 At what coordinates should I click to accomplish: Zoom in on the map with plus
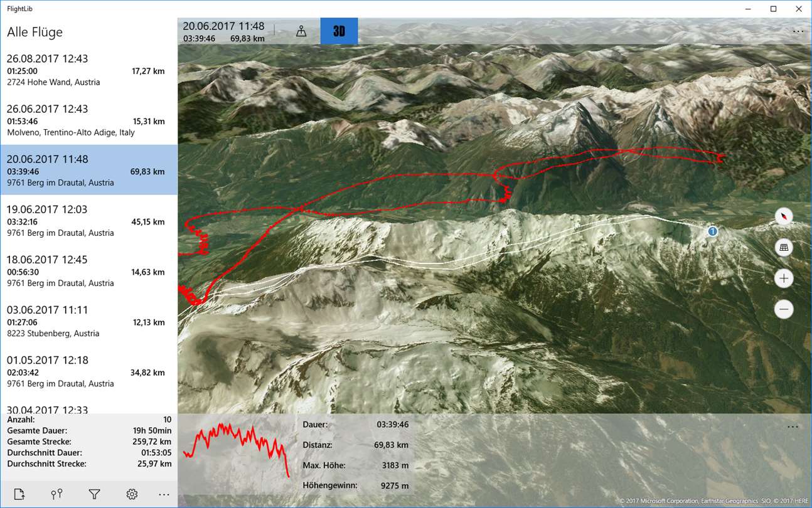784,278
